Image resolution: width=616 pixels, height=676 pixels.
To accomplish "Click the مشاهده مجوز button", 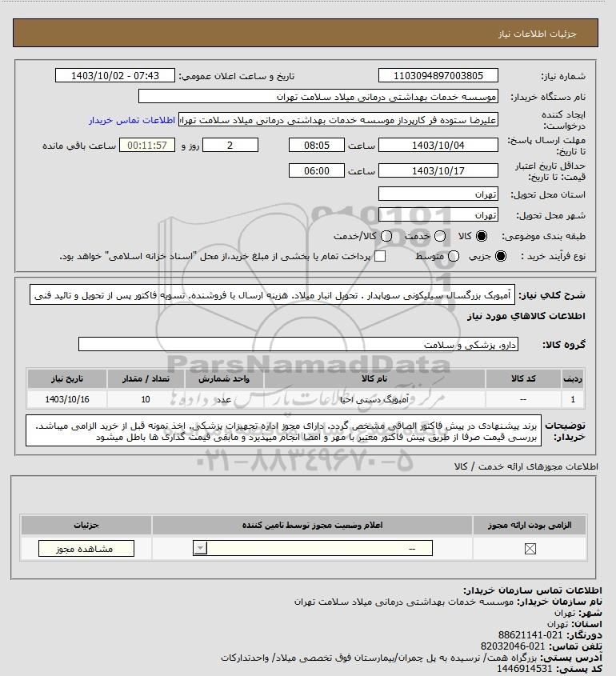I will (x=86, y=549).
